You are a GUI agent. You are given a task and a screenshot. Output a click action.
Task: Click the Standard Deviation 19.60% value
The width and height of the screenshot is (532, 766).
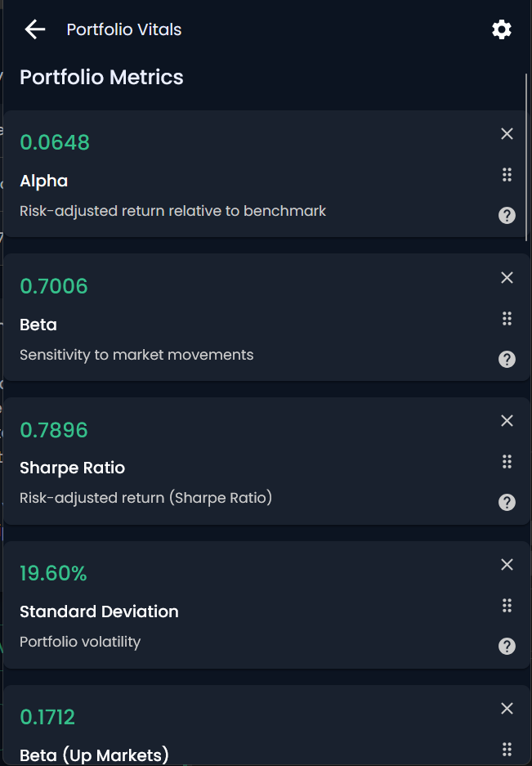tap(53, 574)
